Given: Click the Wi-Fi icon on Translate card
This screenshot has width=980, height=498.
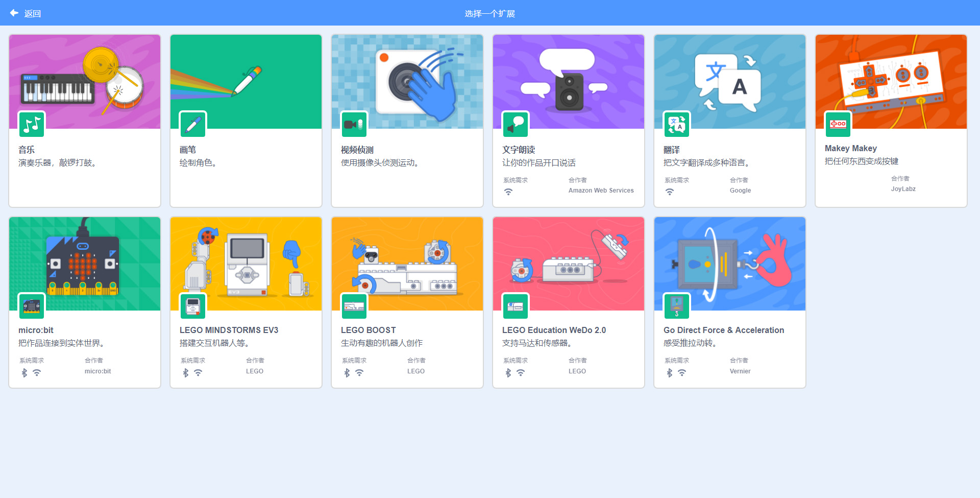Looking at the screenshot, I should tap(670, 192).
